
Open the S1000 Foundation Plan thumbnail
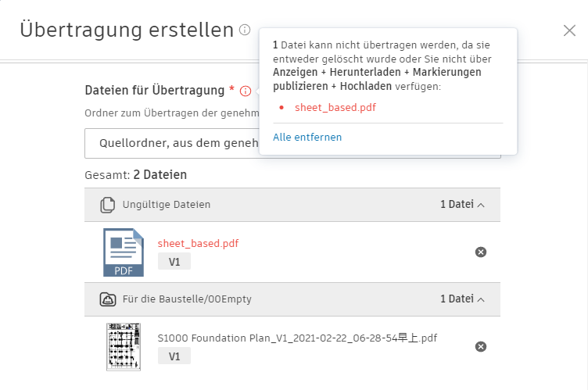click(123, 346)
